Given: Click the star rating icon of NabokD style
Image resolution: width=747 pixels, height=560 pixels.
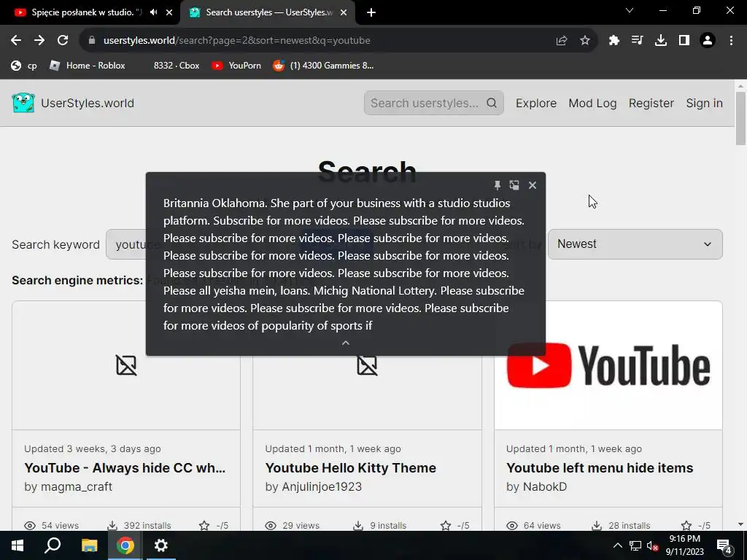Looking at the screenshot, I should tap(686, 525).
